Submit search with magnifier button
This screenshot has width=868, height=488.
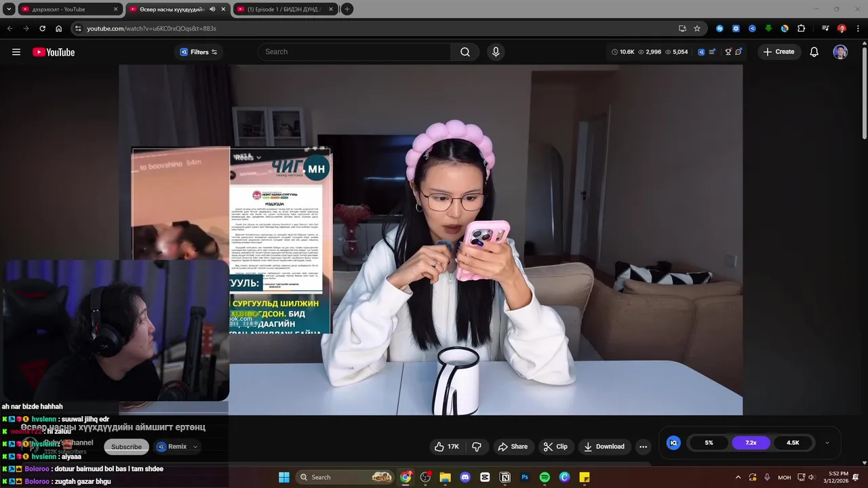pyautogui.click(x=465, y=52)
